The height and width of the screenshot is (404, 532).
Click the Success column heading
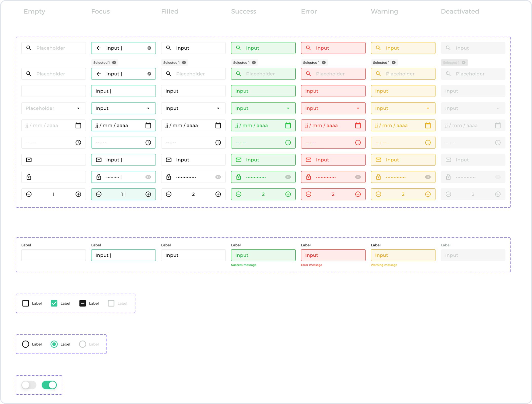pos(243,11)
